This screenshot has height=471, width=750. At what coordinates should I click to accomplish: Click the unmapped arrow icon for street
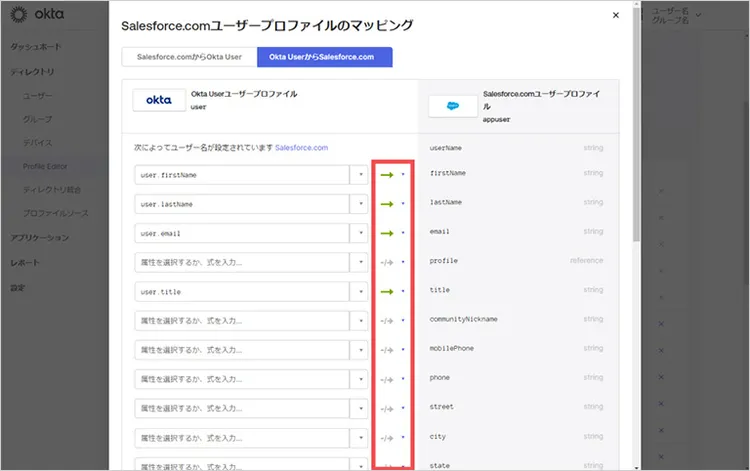tap(387, 409)
